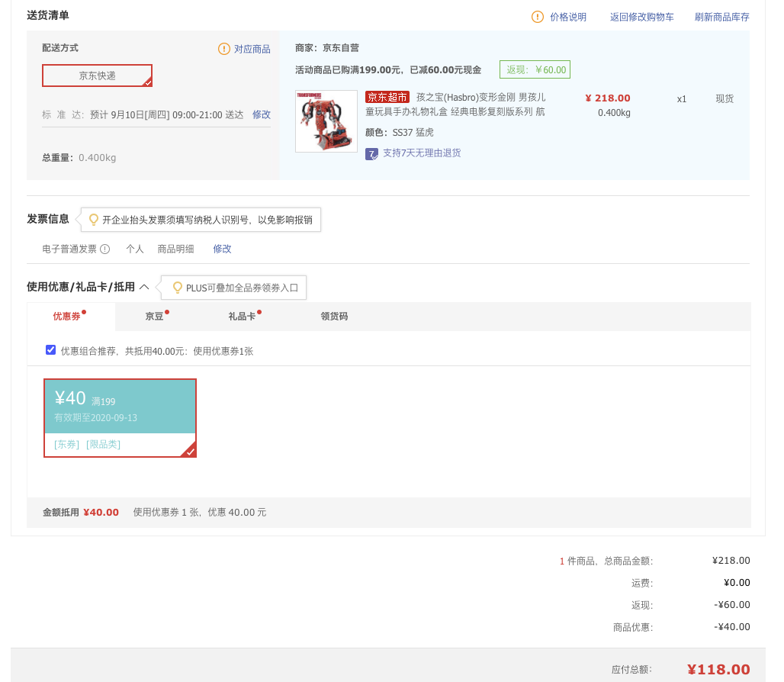
Task: Click the [东券] label on the coupon
Action: point(67,445)
